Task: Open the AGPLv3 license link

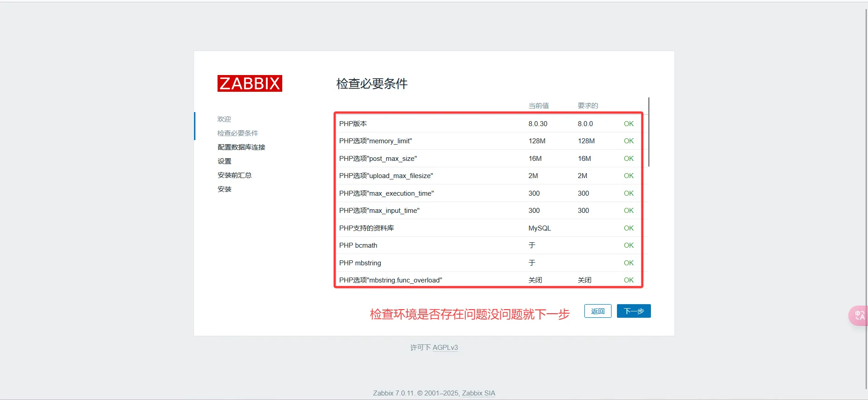Action: point(445,348)
